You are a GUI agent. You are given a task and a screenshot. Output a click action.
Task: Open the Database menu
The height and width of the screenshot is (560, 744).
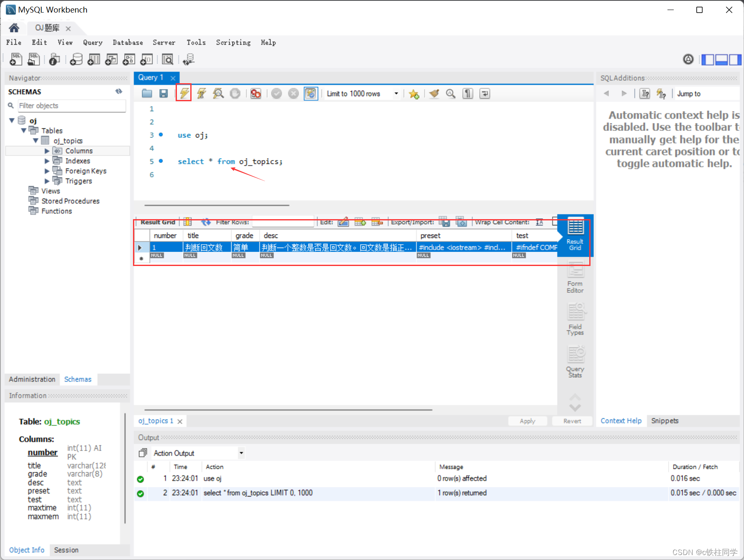[128, 42]
